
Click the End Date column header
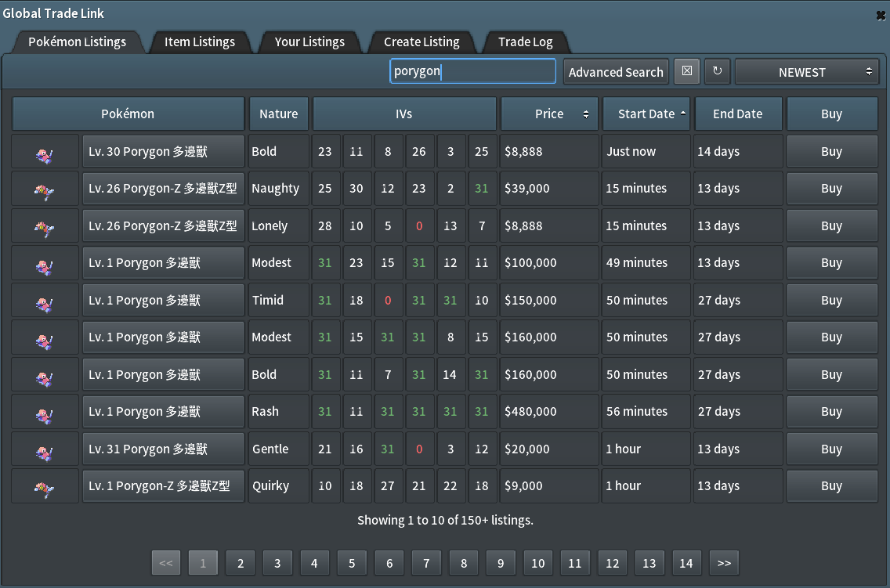coord(738,114)
